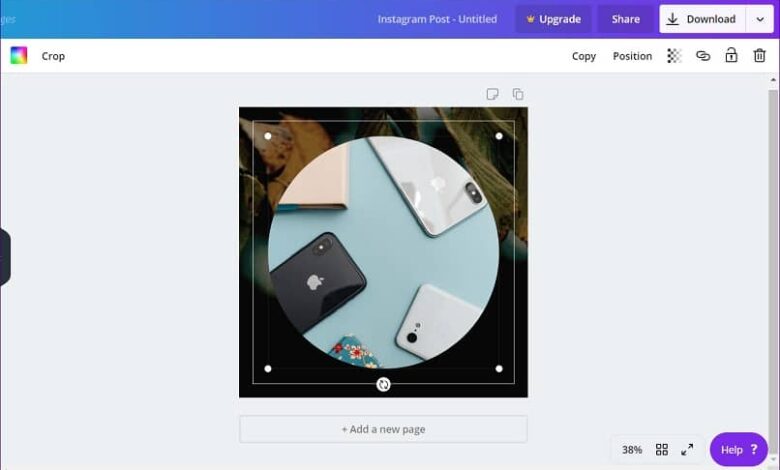Click Copy in the toolbar

(x=584, y=56)
